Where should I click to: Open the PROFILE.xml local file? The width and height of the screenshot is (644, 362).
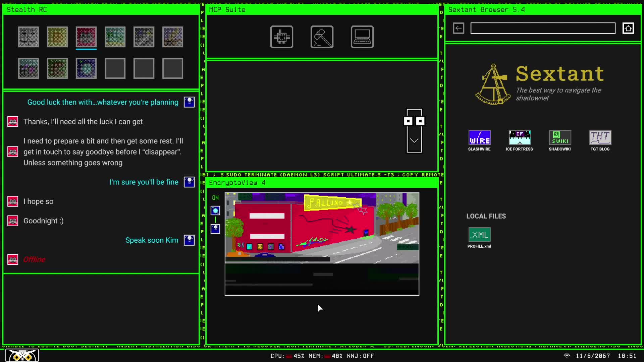479,238
